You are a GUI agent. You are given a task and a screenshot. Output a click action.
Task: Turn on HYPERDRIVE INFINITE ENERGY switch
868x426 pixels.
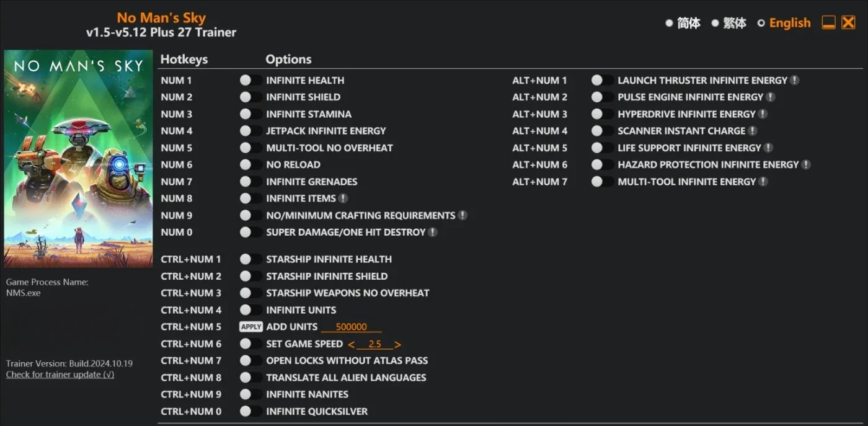tap(603, 114)
